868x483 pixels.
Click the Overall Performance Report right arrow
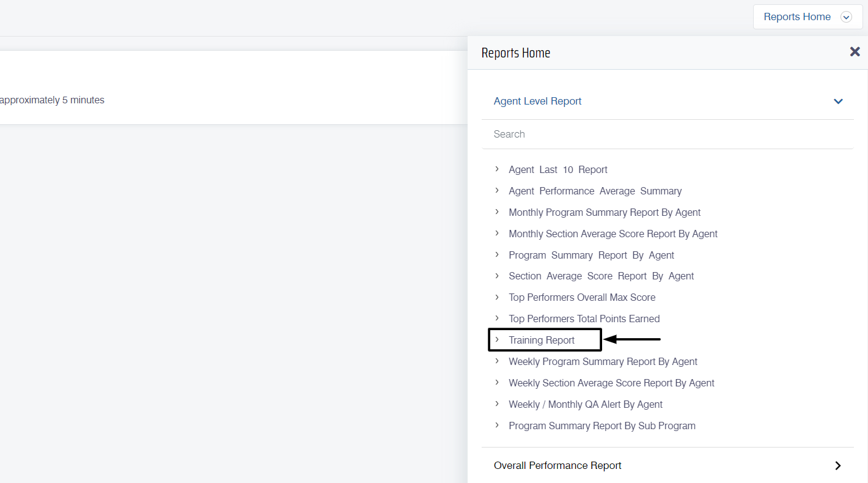click(x=838, y=466)
